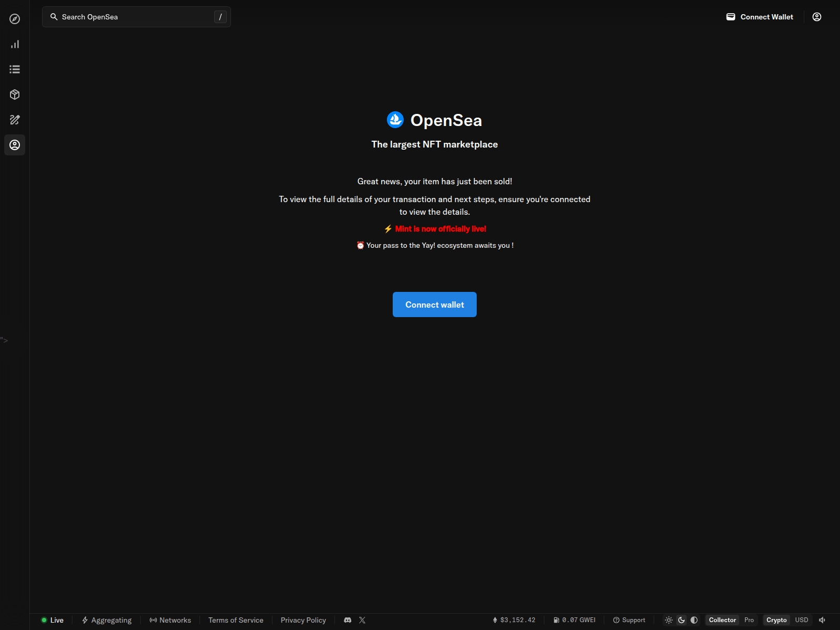Click the slash shortcut key badge

pos(220,17)
